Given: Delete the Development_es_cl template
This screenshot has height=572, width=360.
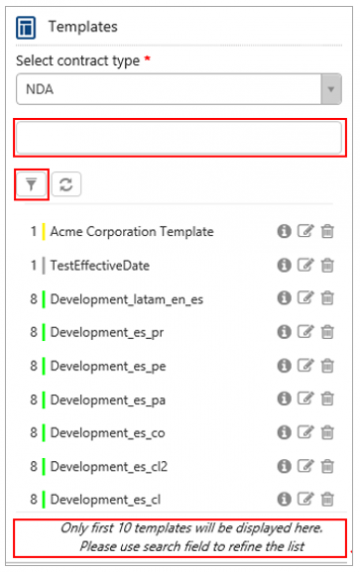Looking at the screenshot, I should [327, 499].
